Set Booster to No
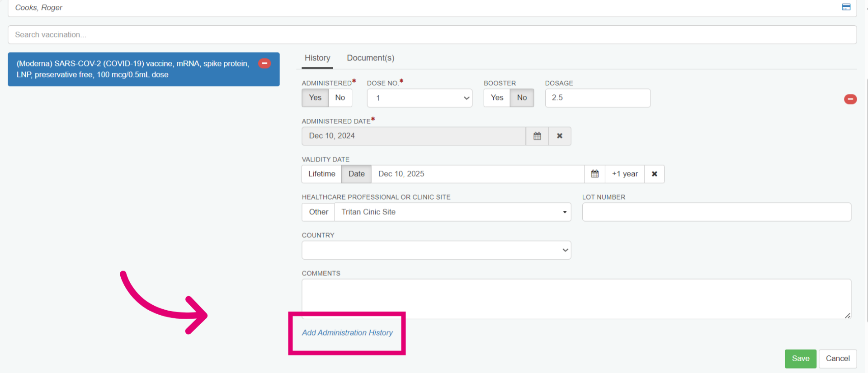 click(522, 98)
